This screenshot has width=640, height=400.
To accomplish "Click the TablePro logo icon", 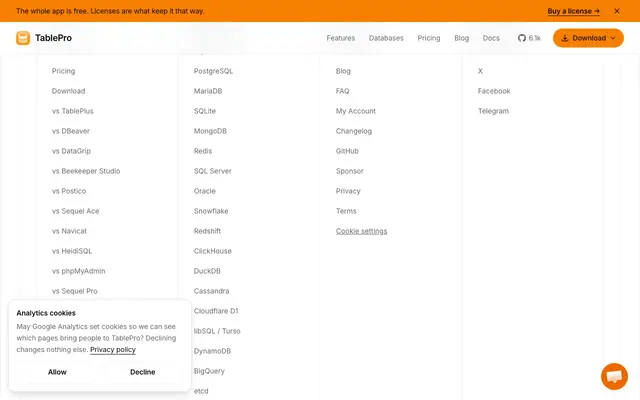I will coord(23,38).
